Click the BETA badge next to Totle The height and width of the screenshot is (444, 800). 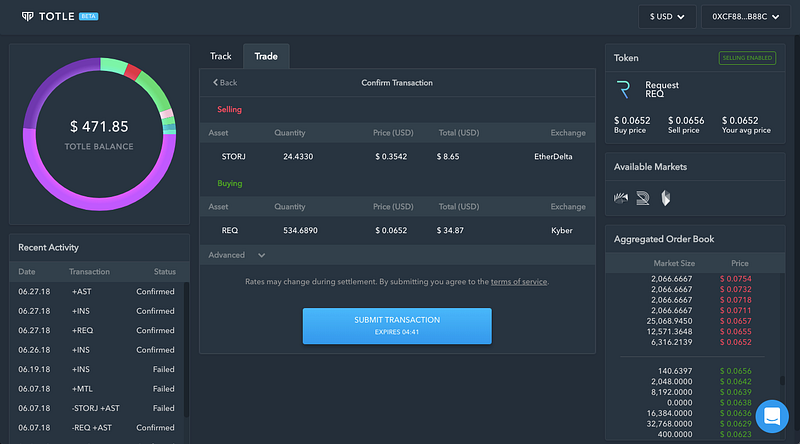[x=88, y=16]
